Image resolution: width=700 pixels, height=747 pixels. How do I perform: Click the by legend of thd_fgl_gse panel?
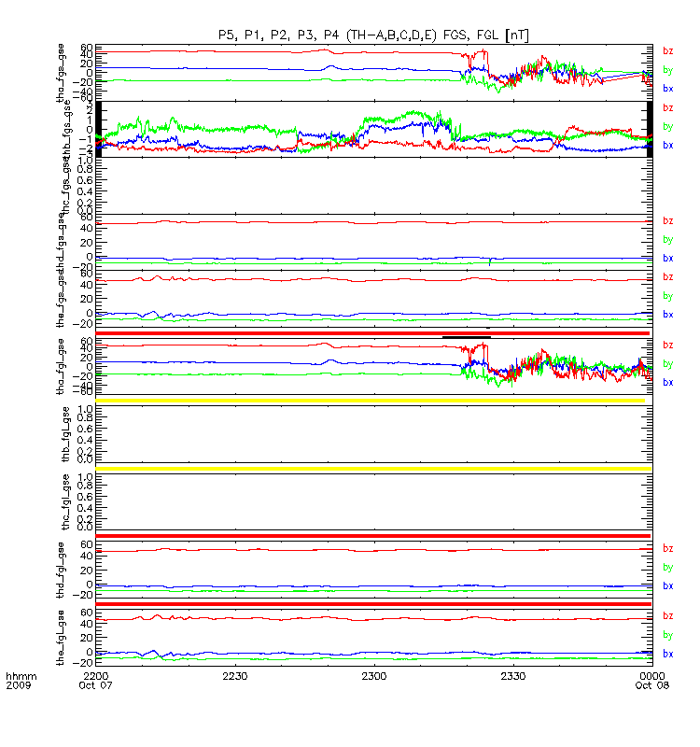click(x=668, y=568)
